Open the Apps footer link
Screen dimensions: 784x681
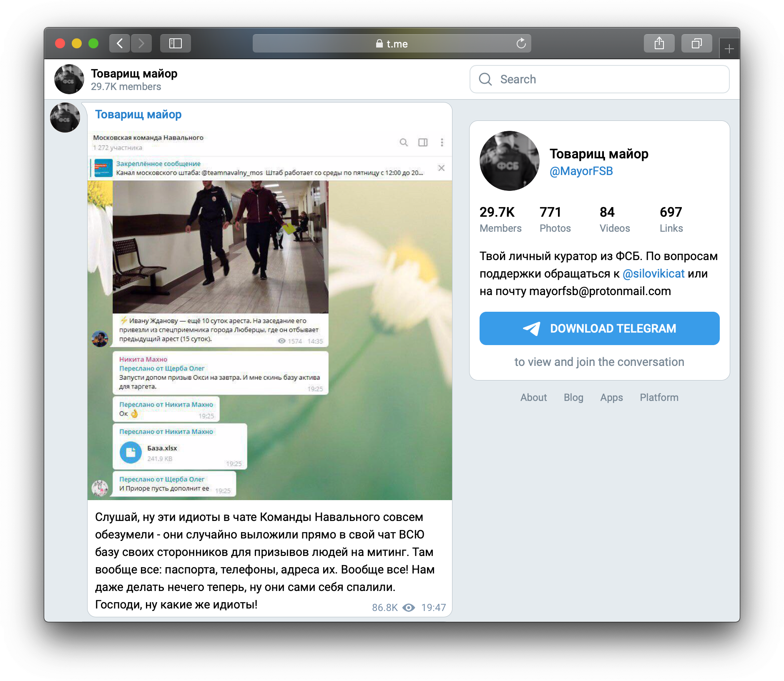click(611, 398)
